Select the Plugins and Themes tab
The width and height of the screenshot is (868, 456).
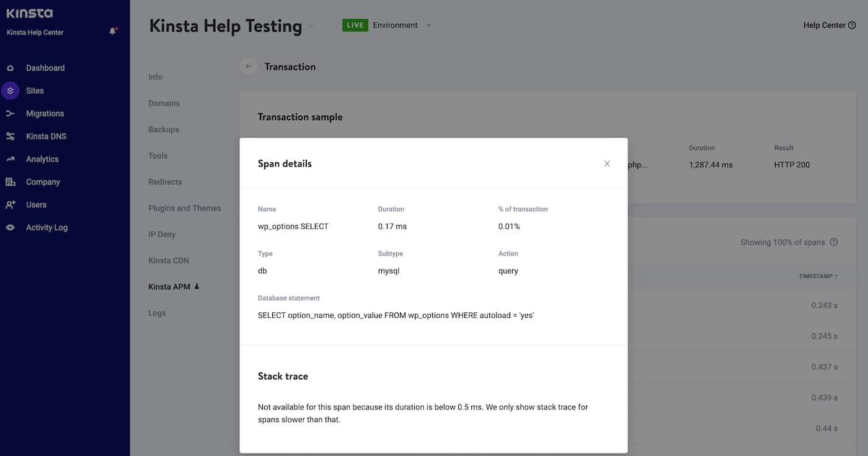[185, 208]
